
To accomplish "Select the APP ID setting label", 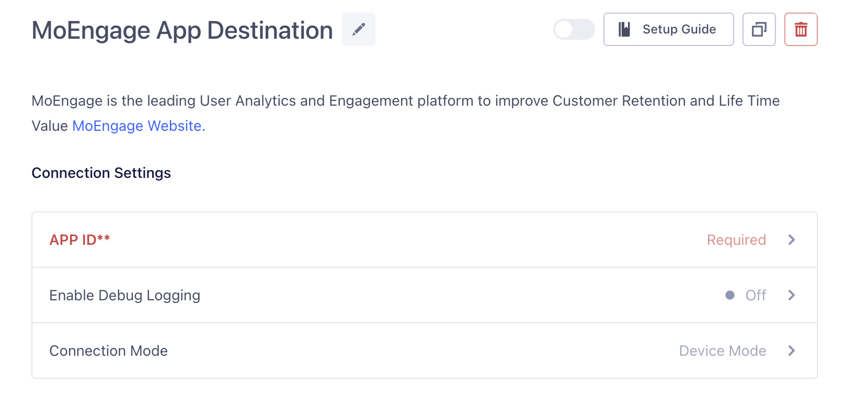I will [79, 240].
